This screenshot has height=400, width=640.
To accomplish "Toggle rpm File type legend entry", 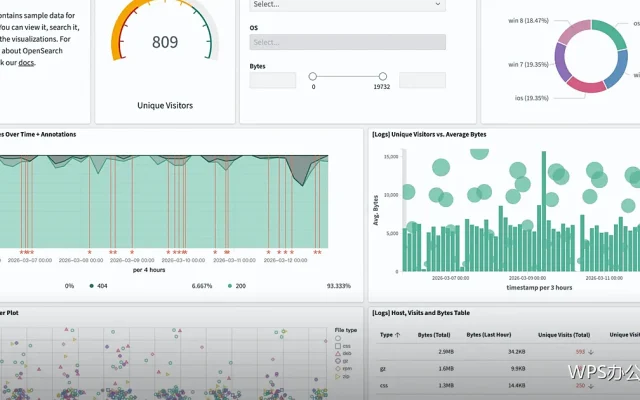I will pyautogui.click(x=343, y=369).
